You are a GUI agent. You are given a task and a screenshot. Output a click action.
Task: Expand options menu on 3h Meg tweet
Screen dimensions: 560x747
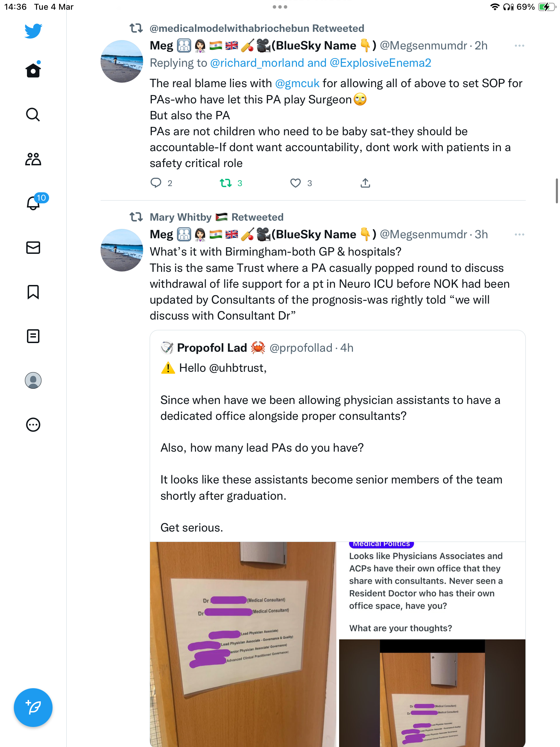pos(519,234)
